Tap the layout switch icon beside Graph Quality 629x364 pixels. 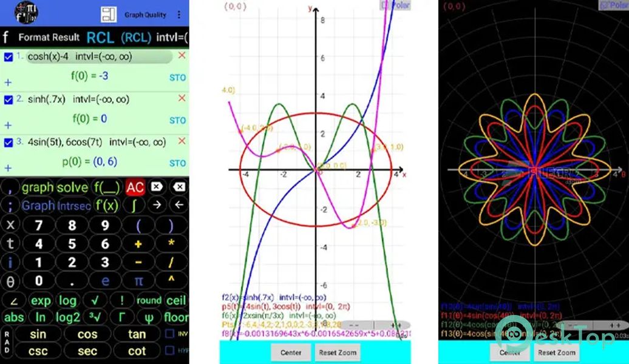pos(109,15)
